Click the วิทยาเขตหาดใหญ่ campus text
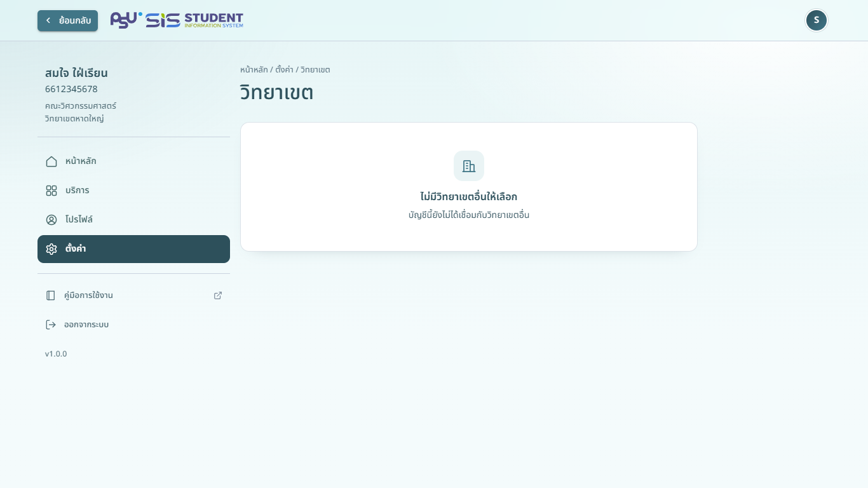The image size is (868, 488). click(x=74, y=119)
